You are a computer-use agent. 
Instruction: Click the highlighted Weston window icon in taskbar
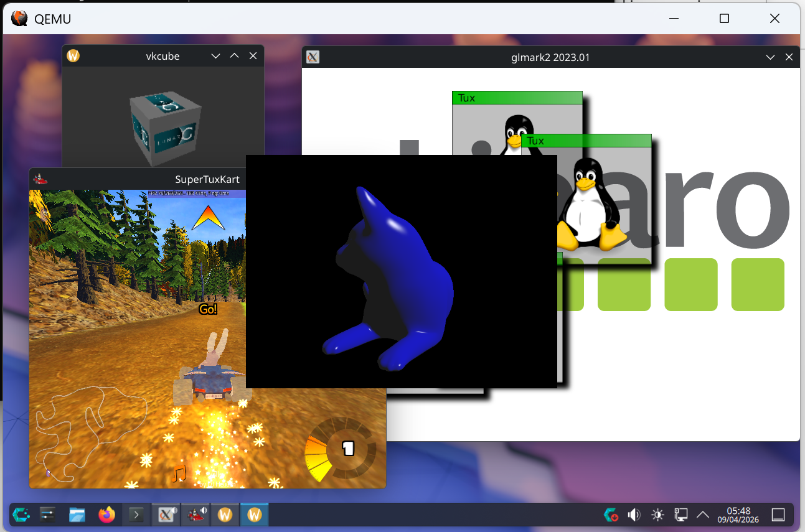(255, 515)
